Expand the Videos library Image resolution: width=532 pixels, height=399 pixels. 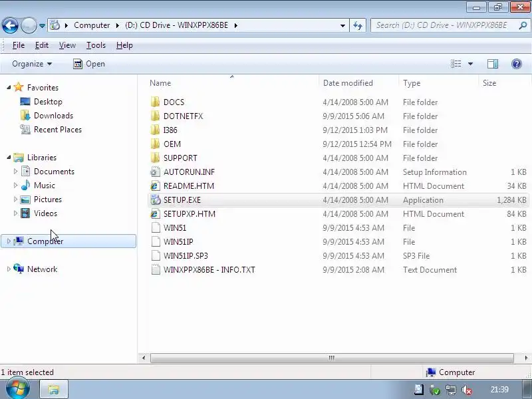point(15,213)
